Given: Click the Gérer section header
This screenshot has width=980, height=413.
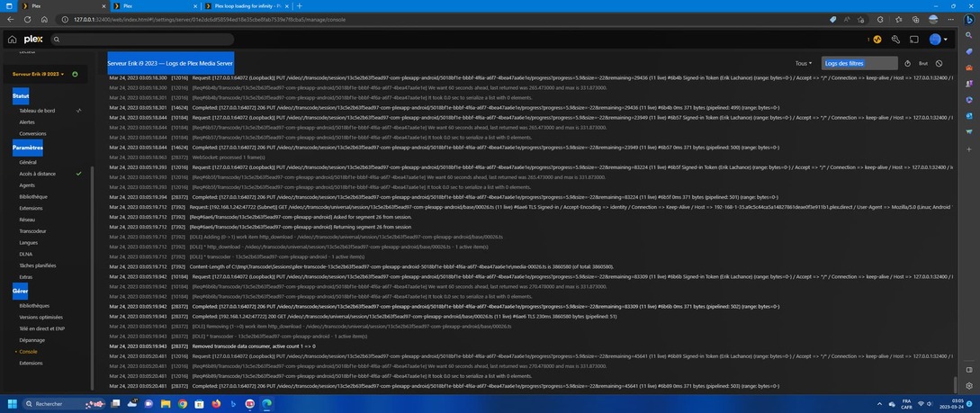Looking at the screenshot, I should coord(20,292).
